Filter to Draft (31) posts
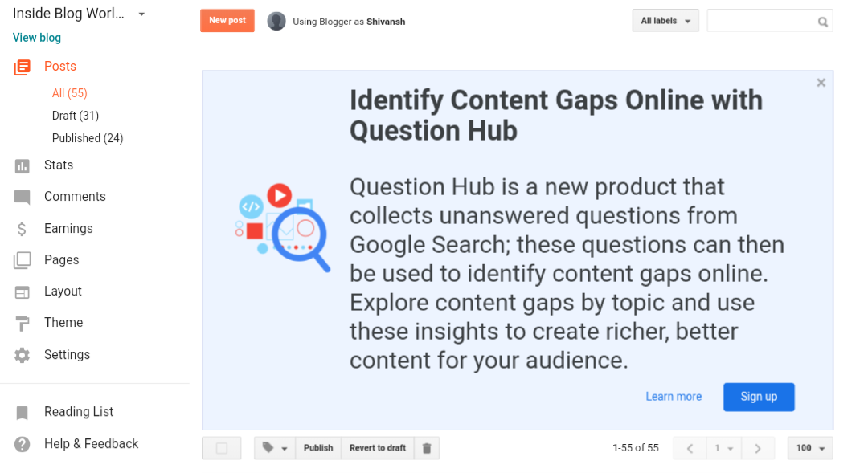The image size is (868, 473). click(76, 116)
